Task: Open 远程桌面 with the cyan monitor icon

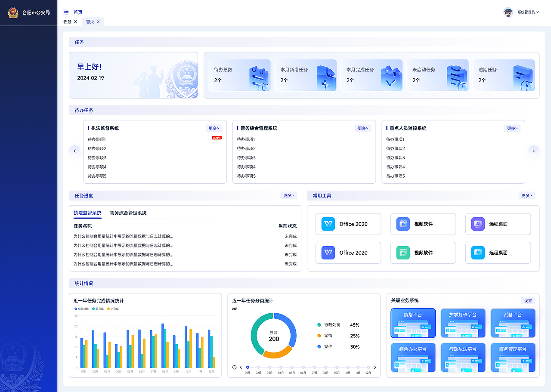Action: click(478, 253)
